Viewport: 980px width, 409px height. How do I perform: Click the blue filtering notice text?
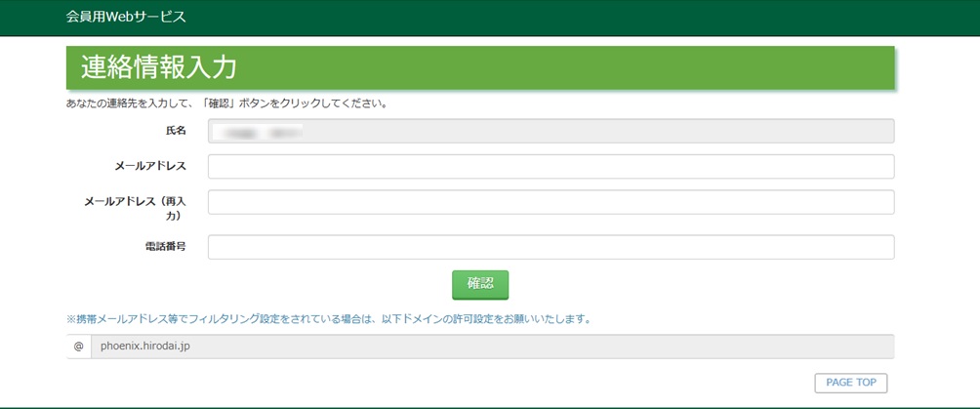[x=328, y=319]
